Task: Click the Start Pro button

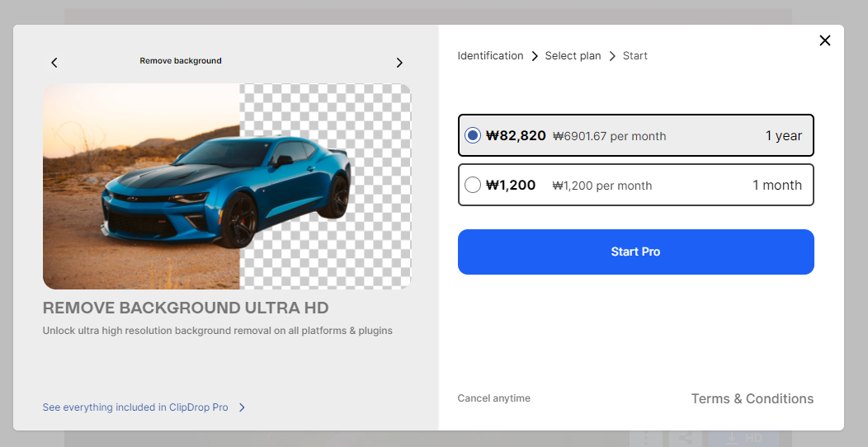Action: pos(635,252)
